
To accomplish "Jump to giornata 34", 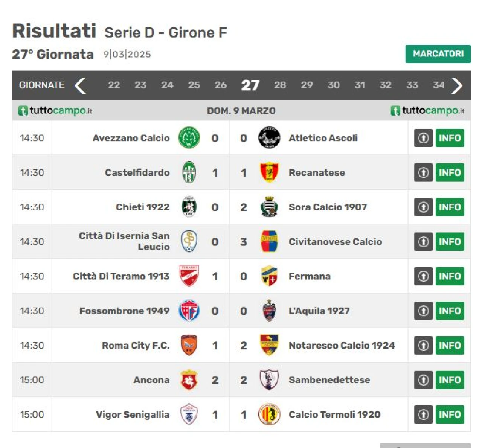I will click(439, 85).
